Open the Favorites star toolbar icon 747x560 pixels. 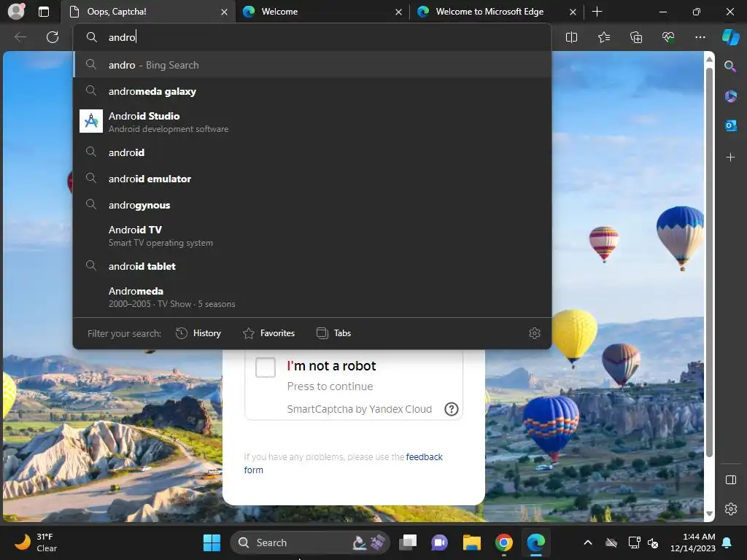(x=603, y=37)
